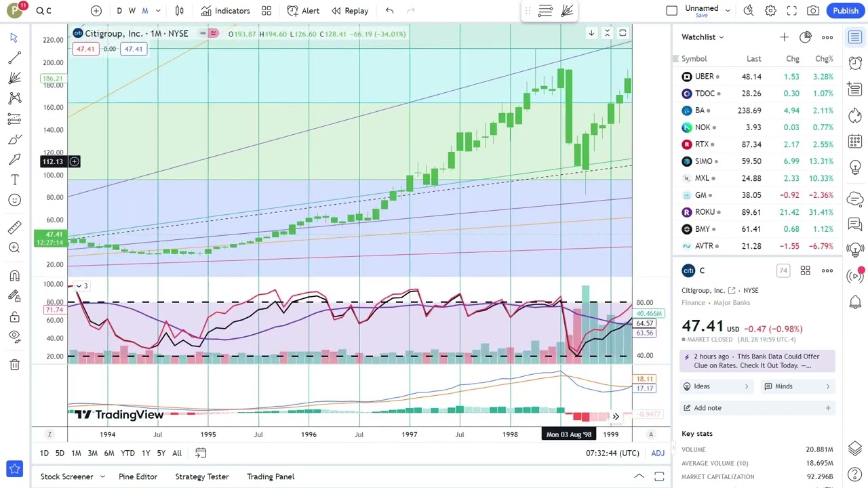The image size is (868, 488).
Task: Open the Strategy Tester tab
Action: [x=201, y=476]
